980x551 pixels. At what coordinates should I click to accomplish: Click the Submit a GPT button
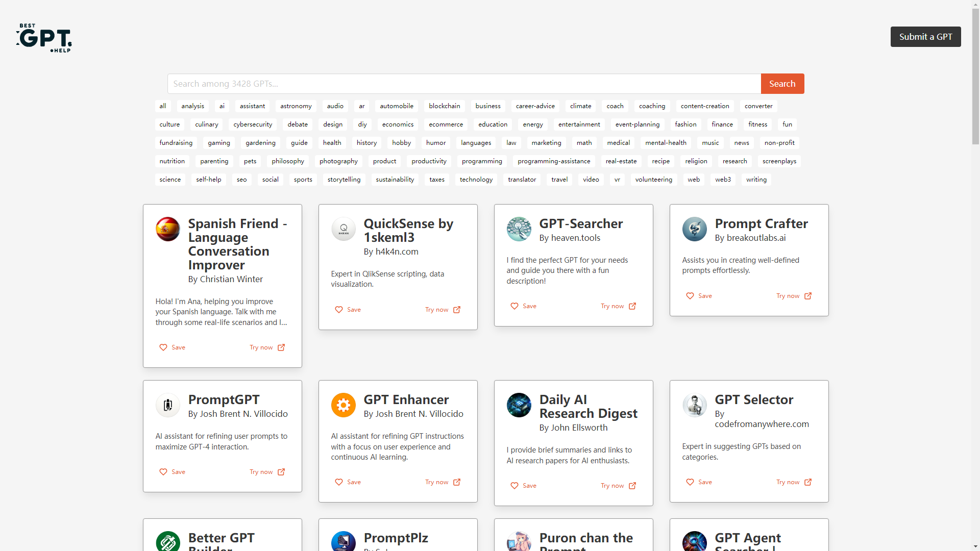pos(925,37)
